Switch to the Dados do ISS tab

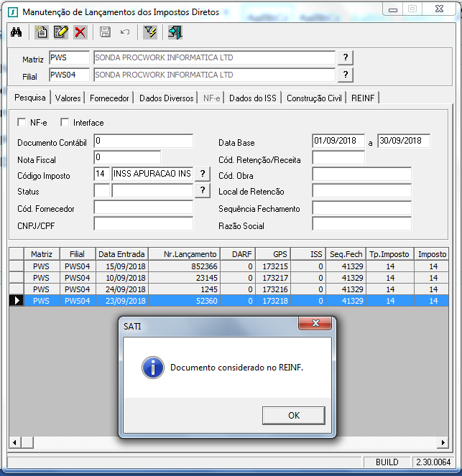pos(253,98)
